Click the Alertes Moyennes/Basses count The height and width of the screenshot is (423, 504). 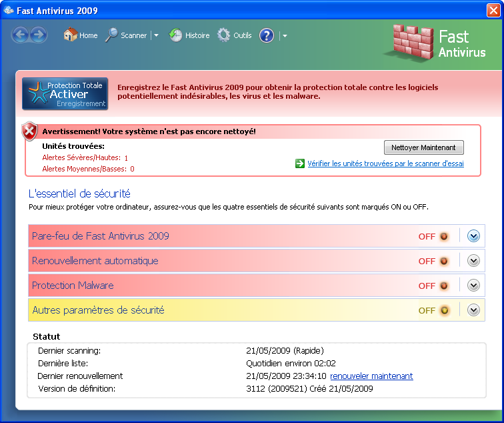132,169
